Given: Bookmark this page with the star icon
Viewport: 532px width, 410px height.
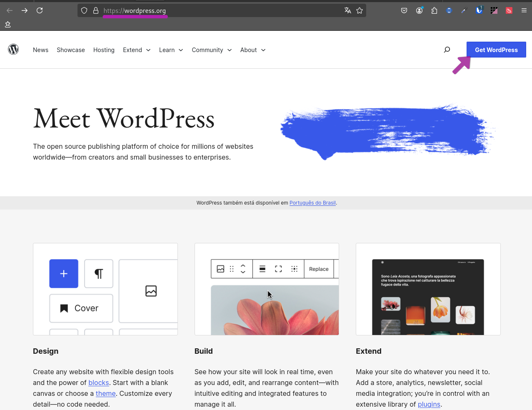Looking at the screenshot, I should click(360, 10).
